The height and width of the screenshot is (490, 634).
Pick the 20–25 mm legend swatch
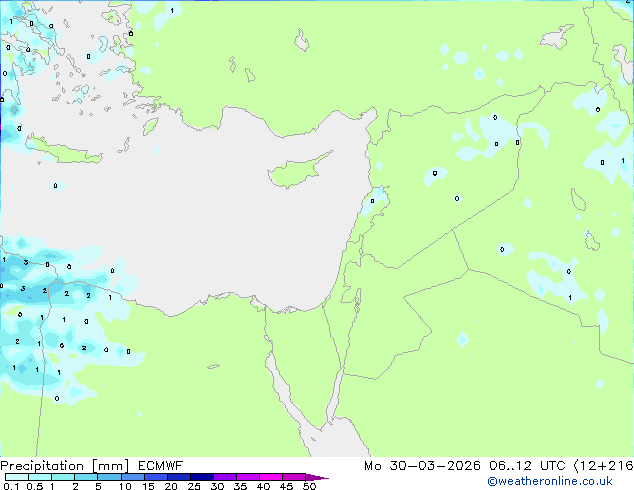coord(178,477)
